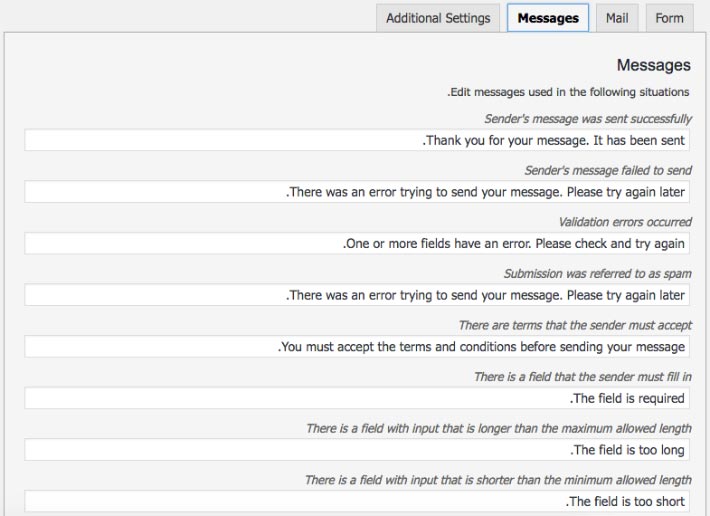Click the Messages section heading

tap(653, 65)
